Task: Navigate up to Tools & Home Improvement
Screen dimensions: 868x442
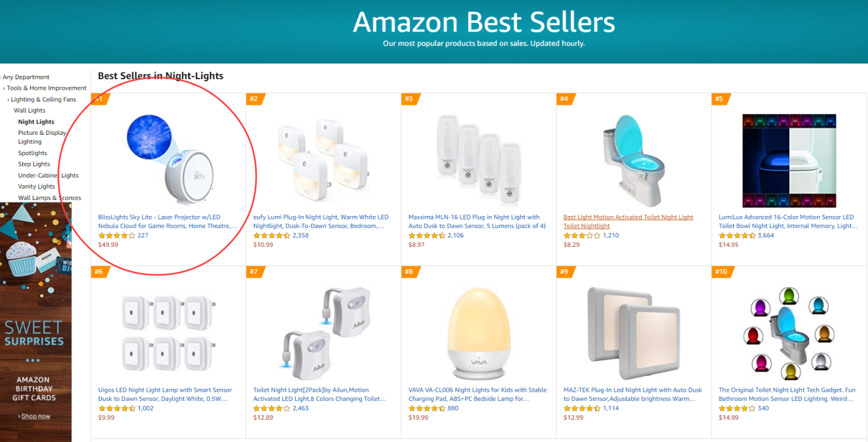Action: [46, 88]
